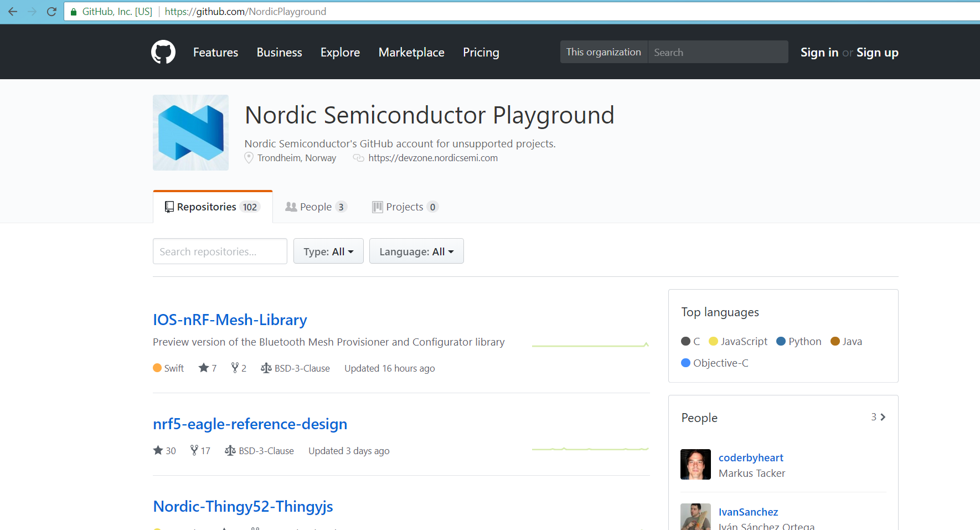Reload the page with refresh icon
Screen dimensions: 980x530
(51, 12)
